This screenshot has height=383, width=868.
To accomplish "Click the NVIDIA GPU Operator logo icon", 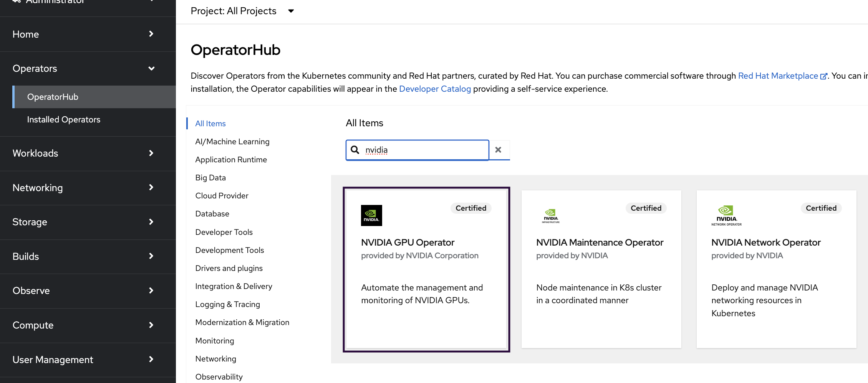I will [x=371, y=215].
